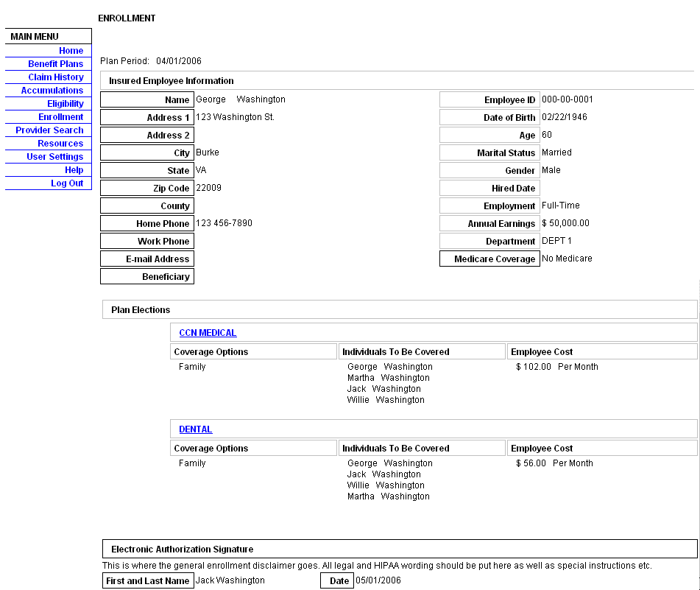Go to Benefit Plans page
Image resolution: width=700 pixels, height=590 pixels.
pos(56,64)
